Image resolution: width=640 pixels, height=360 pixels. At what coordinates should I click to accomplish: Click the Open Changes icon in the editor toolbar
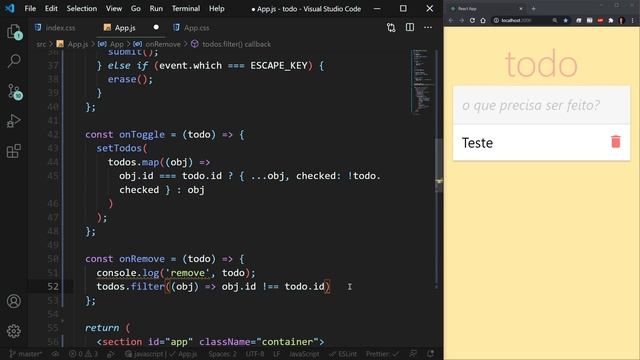coord(391,27)
